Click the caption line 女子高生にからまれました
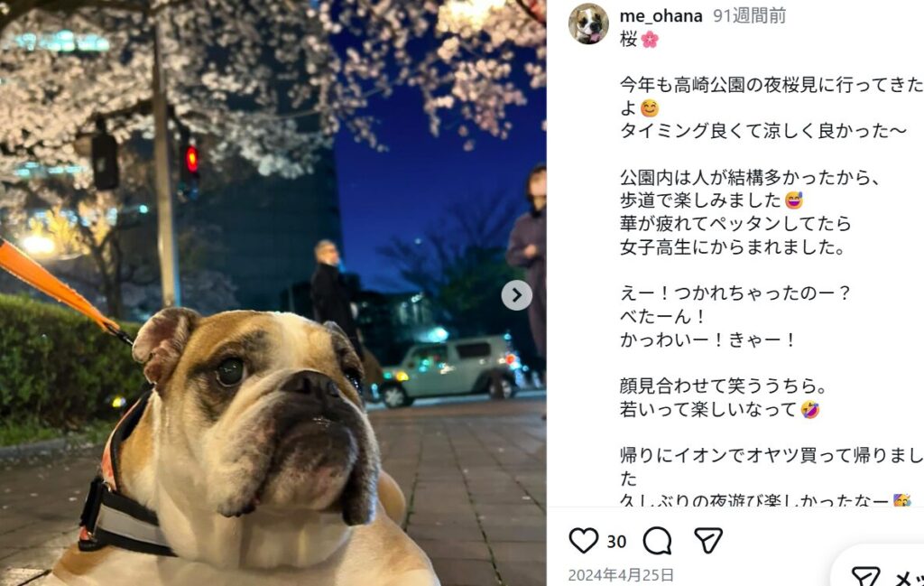 733,247
